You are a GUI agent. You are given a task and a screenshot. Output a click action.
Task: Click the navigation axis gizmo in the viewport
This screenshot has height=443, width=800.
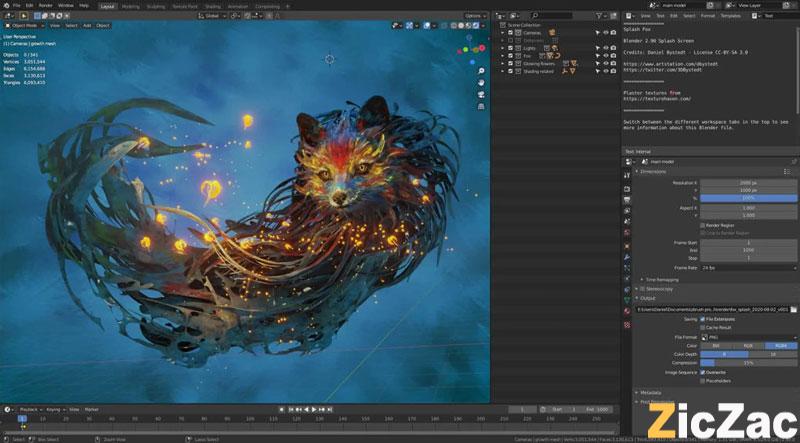[470, 49]
